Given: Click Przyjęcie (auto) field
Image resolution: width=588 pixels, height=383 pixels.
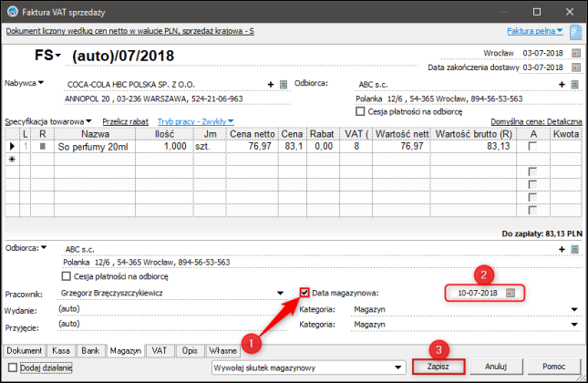Looking at the screenshot, I should (172, 324).
